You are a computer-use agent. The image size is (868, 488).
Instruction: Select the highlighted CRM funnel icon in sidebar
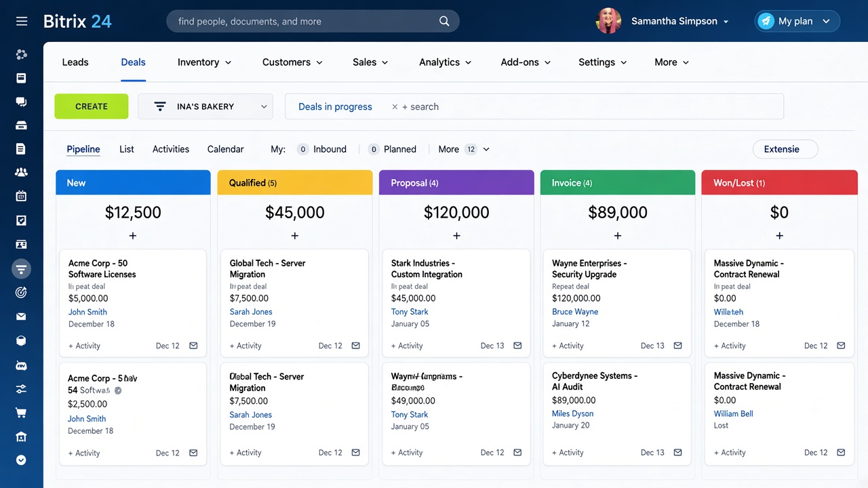[x=21, y=269]
